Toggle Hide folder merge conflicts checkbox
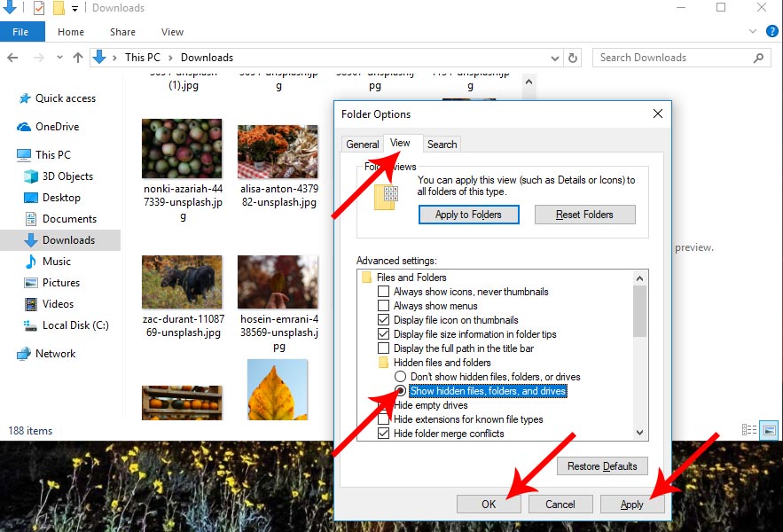Image resolution: width=783 pixels, height=532 pixels. (x=383, y=434)
